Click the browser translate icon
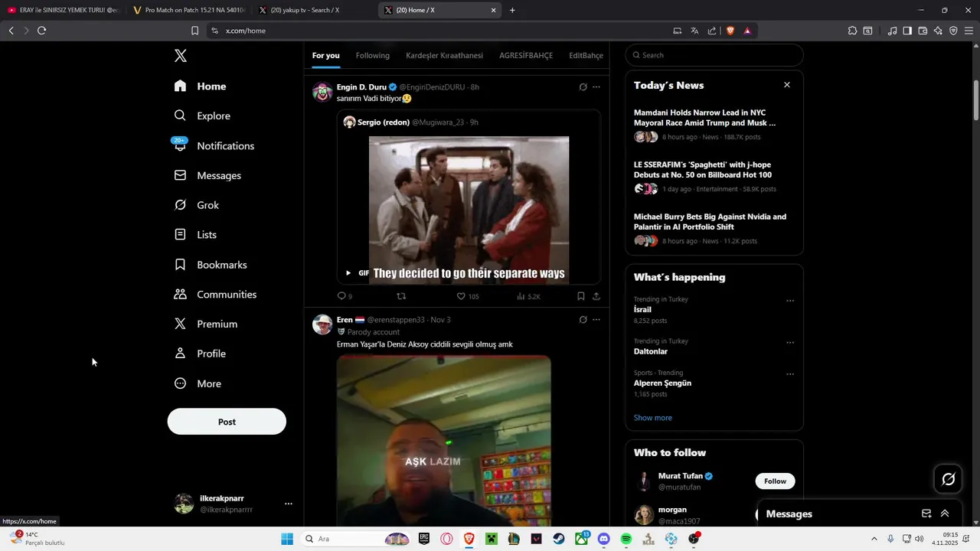980x551 pixels. [x=694, y=31]
